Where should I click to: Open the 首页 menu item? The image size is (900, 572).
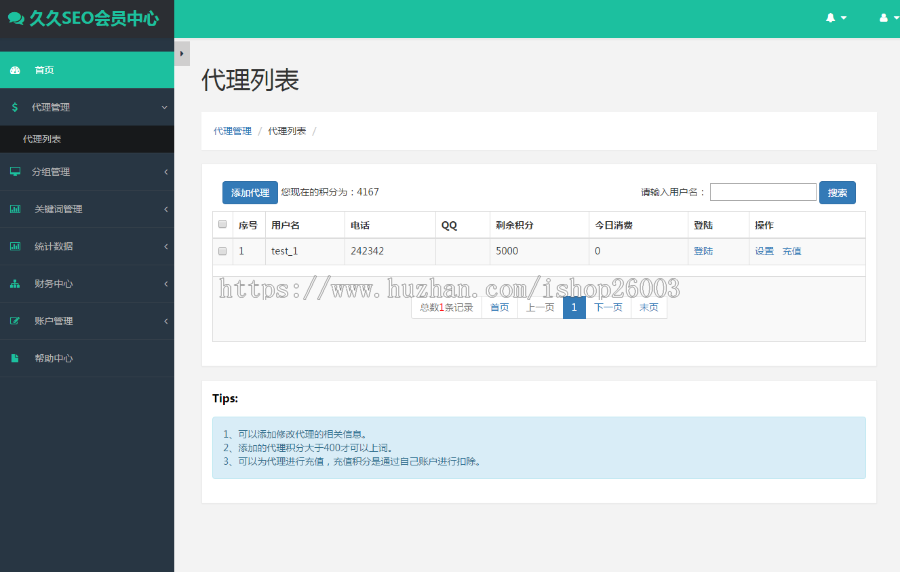pos(87,70)
